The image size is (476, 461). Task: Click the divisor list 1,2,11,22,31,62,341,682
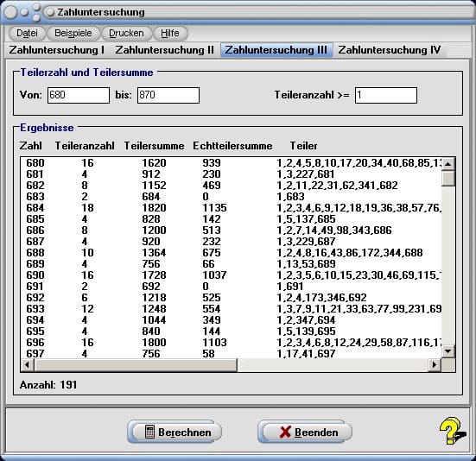tap(337, 186)
